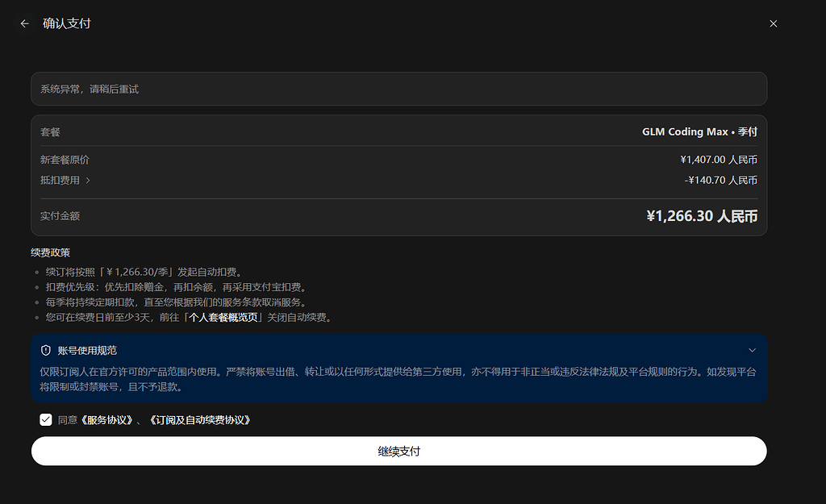Screen dimensions: 826x504
Task: Click the 继续支付 button
Action: (x=398, y=451)
